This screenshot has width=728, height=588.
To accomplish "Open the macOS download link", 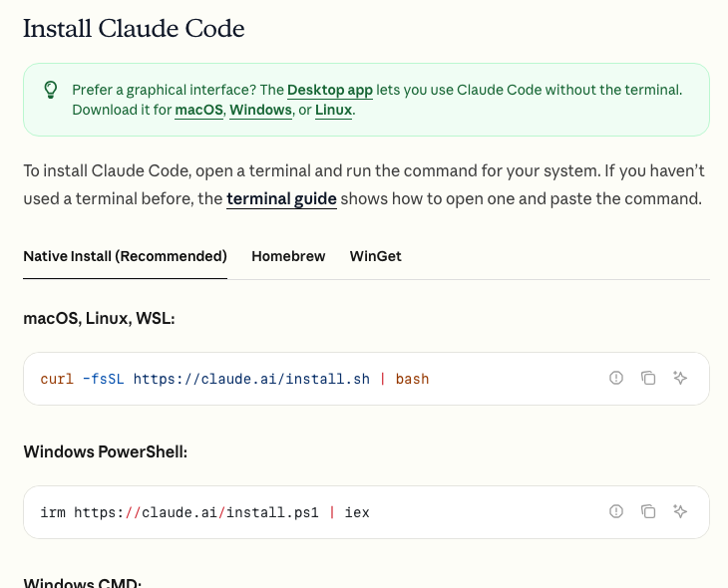I will [x=199, y=110].
